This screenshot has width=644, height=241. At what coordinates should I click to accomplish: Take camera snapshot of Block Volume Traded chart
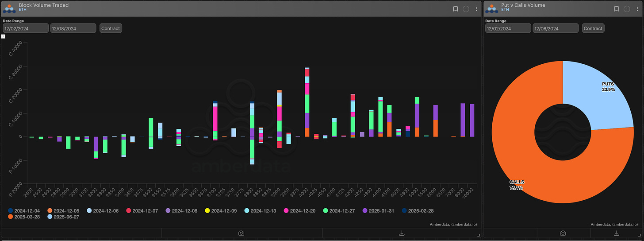pos(241,233)
